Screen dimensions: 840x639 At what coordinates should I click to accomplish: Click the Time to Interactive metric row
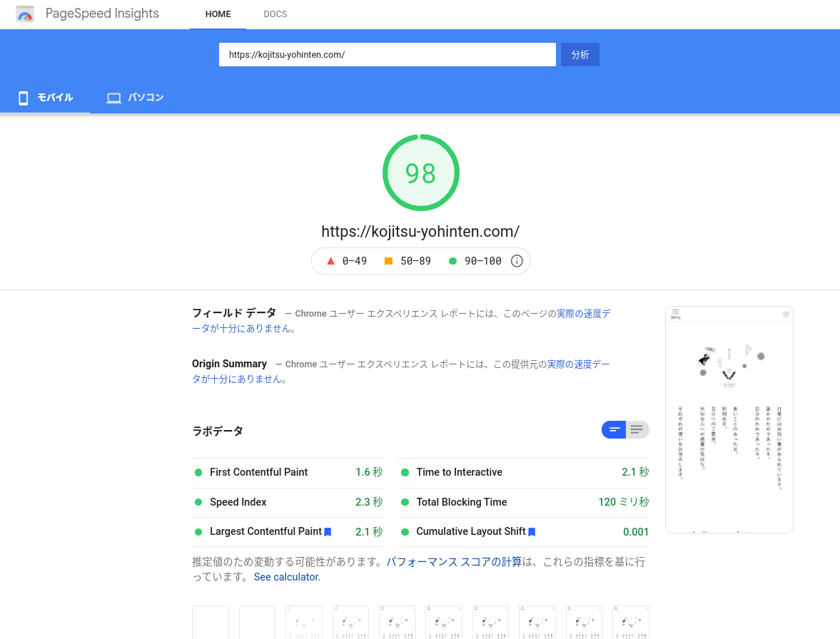pyautogui.click(x=524, y=473)
